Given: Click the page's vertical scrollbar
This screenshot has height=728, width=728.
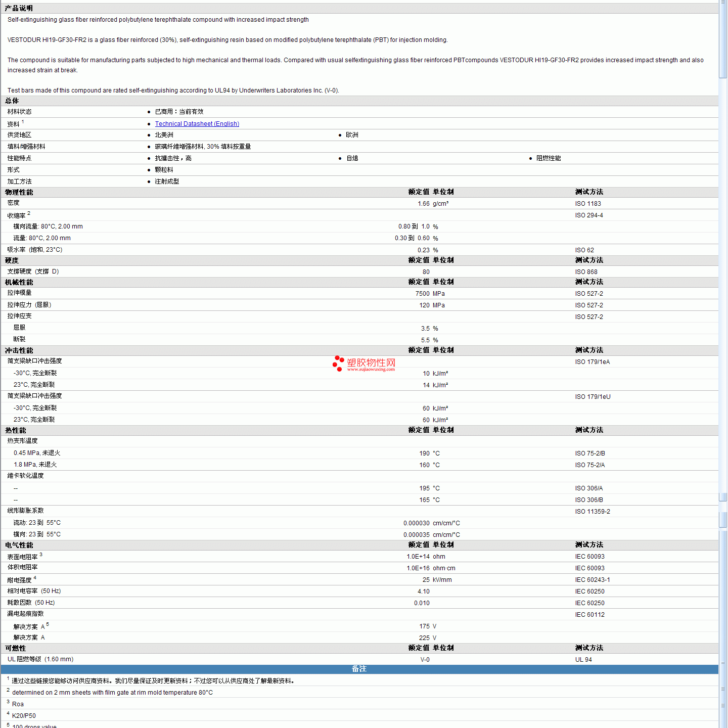Looking at the screenshot, I should pyautogui.click(x=723, y=364).
